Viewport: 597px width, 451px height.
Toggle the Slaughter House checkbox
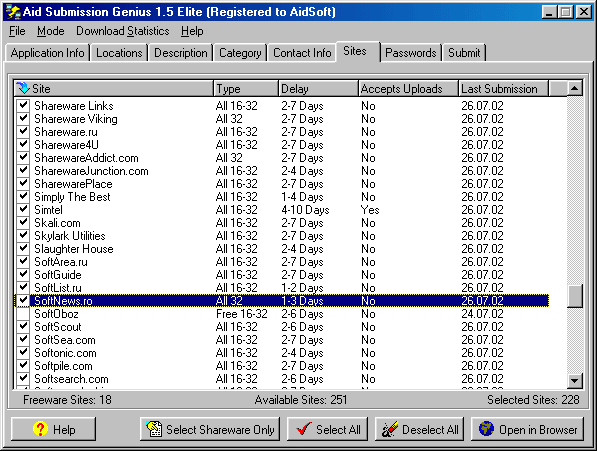click(24, 249)
